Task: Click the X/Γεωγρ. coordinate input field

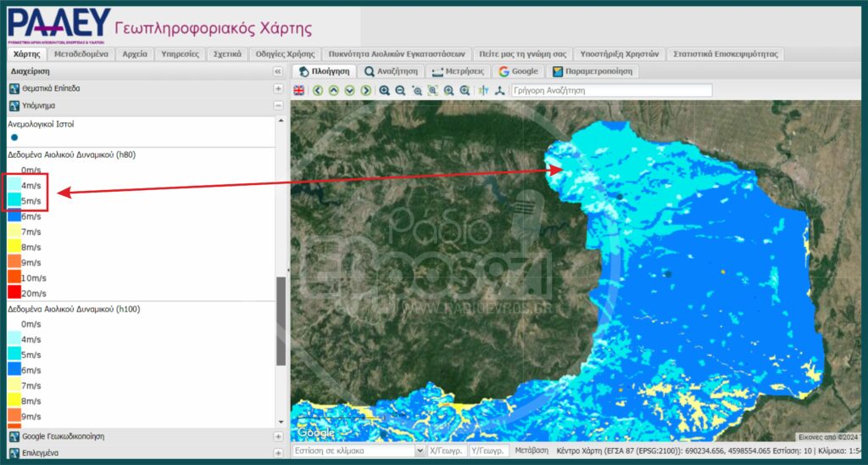Action: (445, 451)
